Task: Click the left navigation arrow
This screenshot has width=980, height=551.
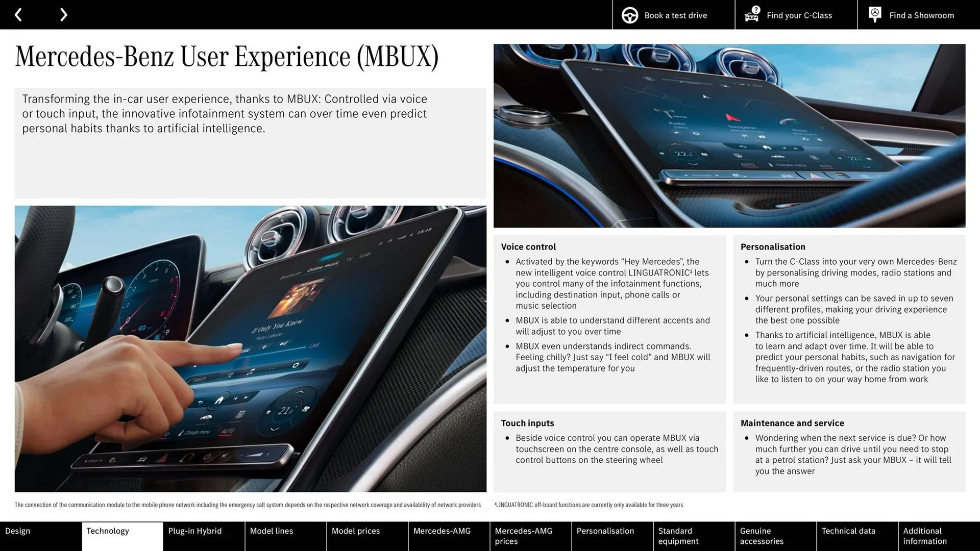Action: tap(19, 14)
